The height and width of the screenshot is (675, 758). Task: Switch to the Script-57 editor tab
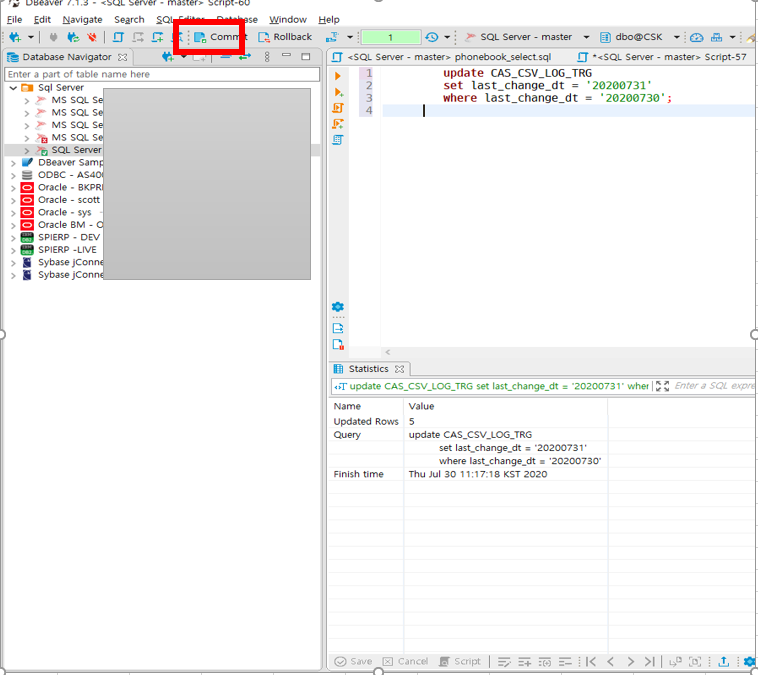click(663, 57)
